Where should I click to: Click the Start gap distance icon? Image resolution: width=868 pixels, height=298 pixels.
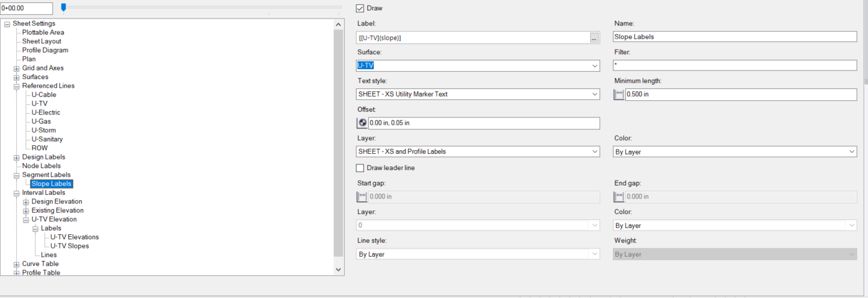(x=363, y=197)
